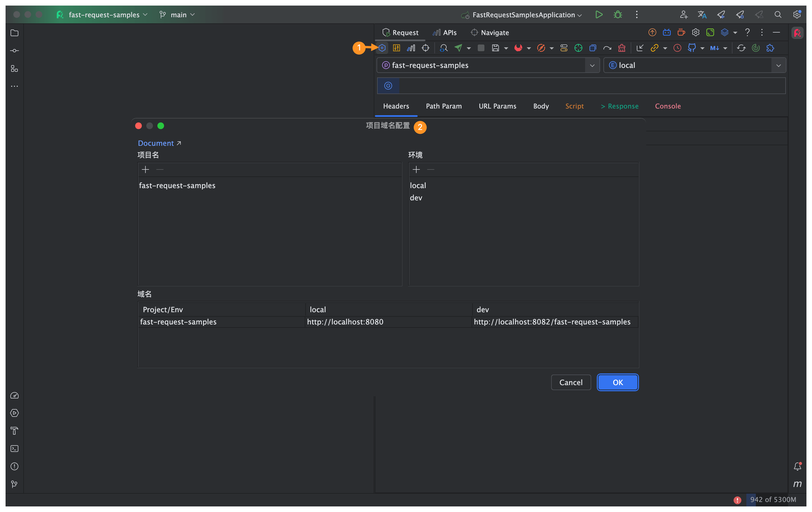Click the coffee cup icon
This screenshot has width=812, height=512.
681,32
